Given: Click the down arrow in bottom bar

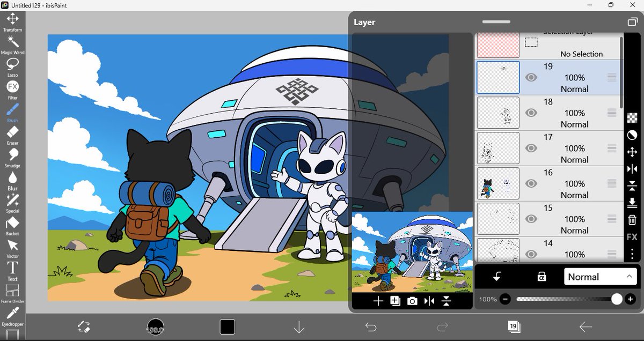Looking at the screenshot, I should pos(299,327).
